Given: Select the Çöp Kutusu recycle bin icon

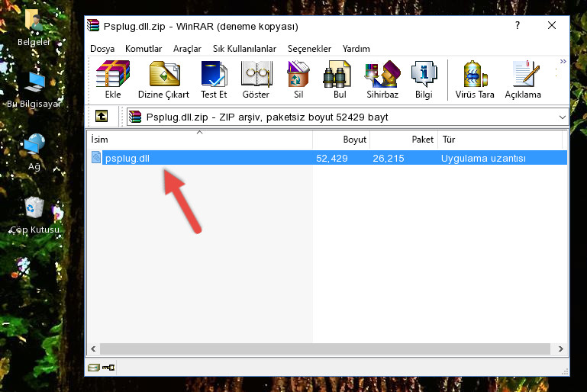Looking at the screenshot, I should coord(34,216).
